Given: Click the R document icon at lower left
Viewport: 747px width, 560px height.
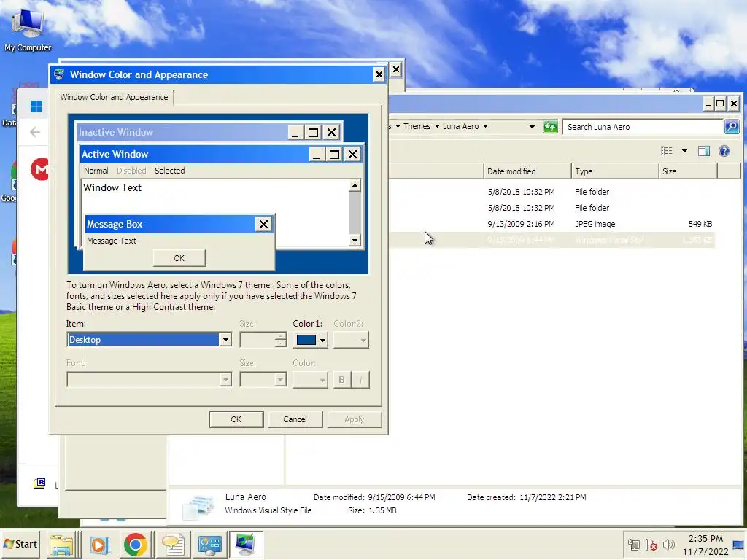Looking at the screenshot, I should point(39,484).
